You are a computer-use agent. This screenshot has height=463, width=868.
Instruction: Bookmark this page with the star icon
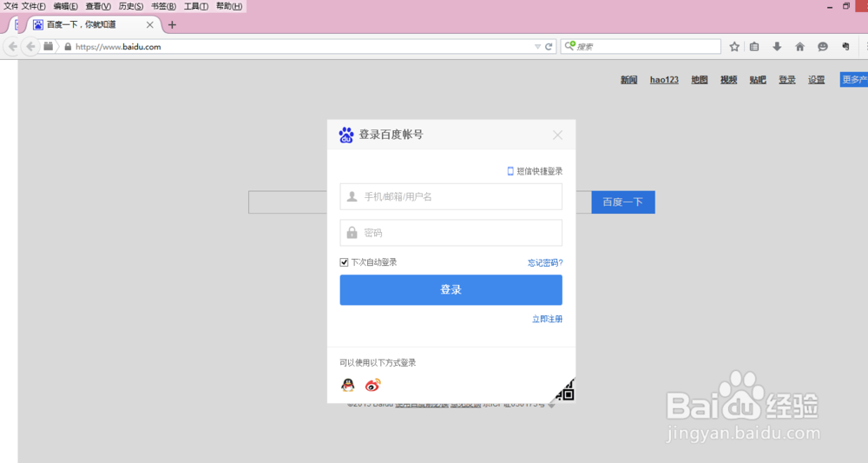734,47
